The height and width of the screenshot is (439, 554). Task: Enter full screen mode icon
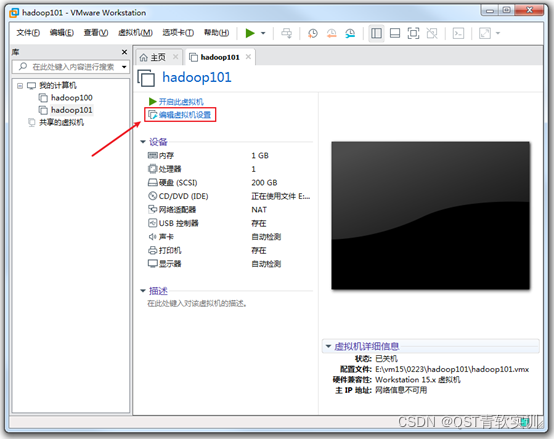click(x=413, y=33)
